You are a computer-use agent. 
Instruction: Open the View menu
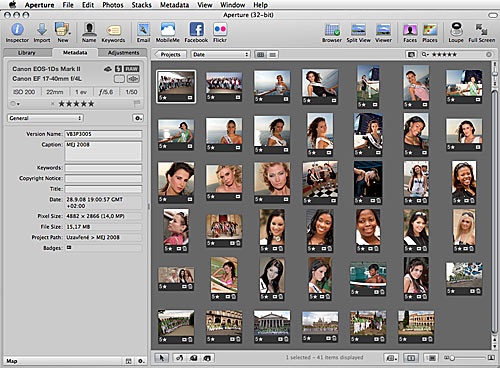click(x=205, y=5)
